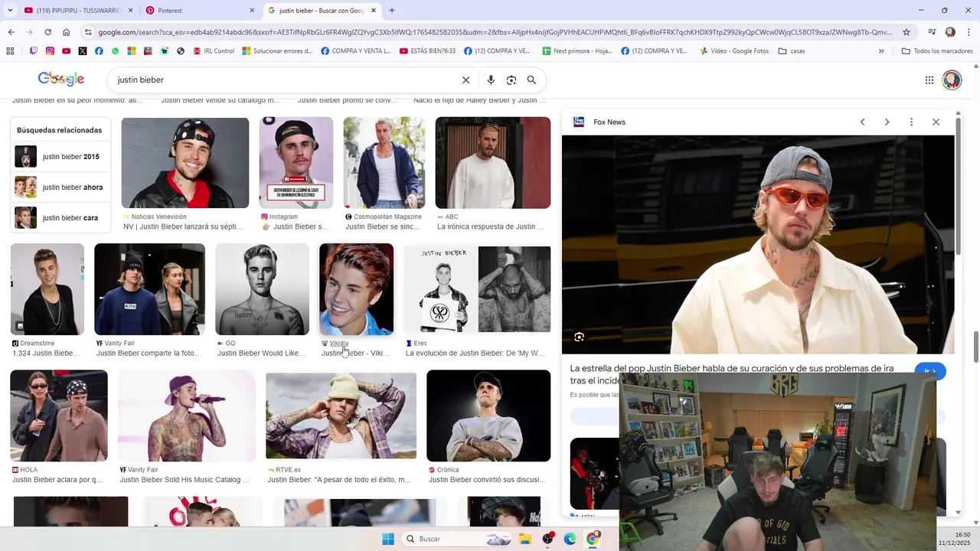Open the Next primora bookmark
The height and width of the screenshot is (551, 980).
[x=577, y=51]
